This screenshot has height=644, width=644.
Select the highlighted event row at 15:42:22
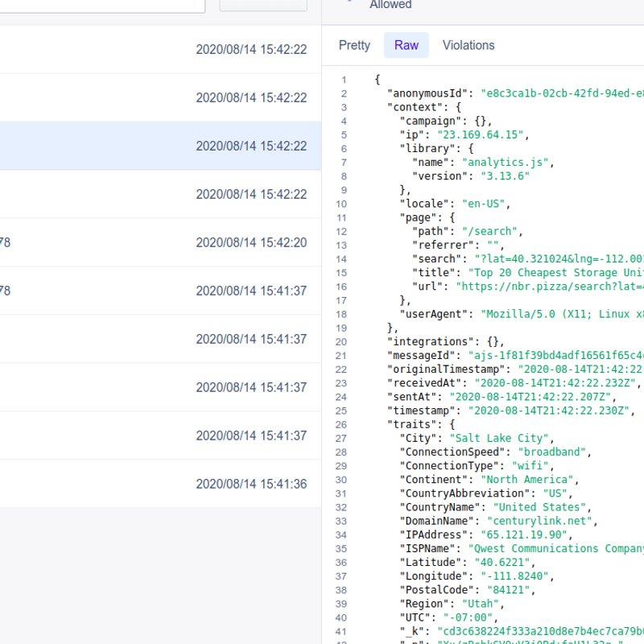coord(160,146)
